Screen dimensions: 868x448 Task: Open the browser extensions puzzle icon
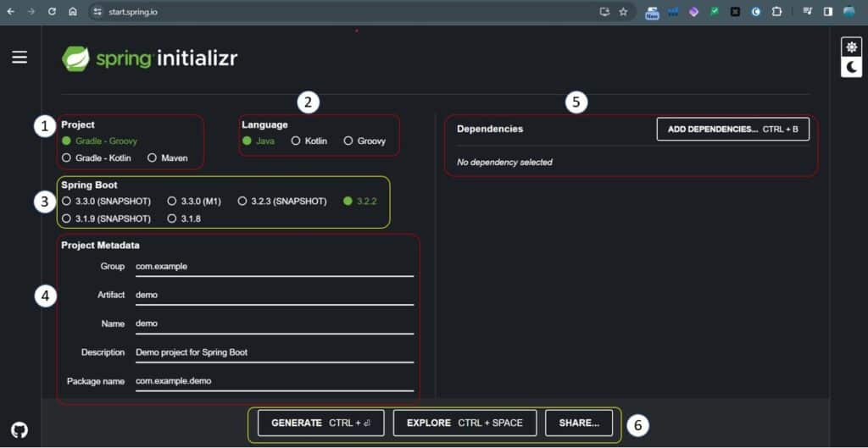click(x=776, y=12)
